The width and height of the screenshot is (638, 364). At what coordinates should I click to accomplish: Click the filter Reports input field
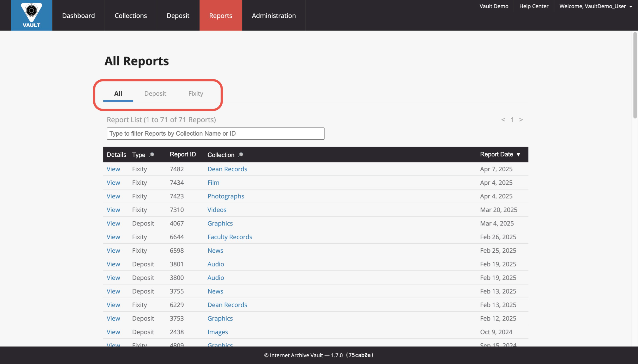[215, 133]
